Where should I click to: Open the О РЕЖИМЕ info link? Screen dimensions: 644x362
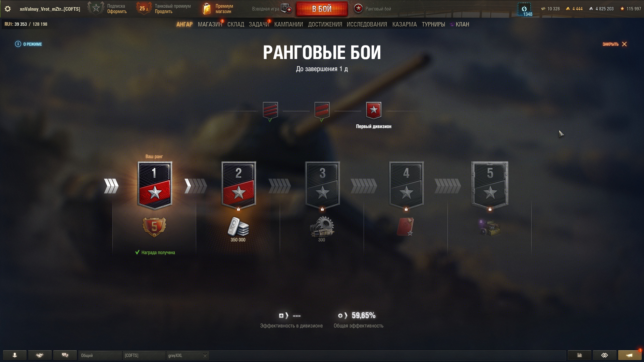point(29,44)
